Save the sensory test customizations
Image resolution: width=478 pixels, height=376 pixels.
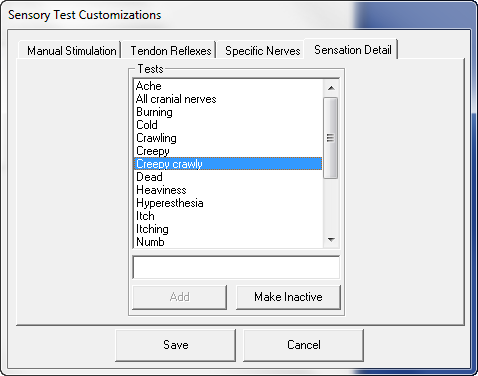pyautogui.click(x=176, y=345)
